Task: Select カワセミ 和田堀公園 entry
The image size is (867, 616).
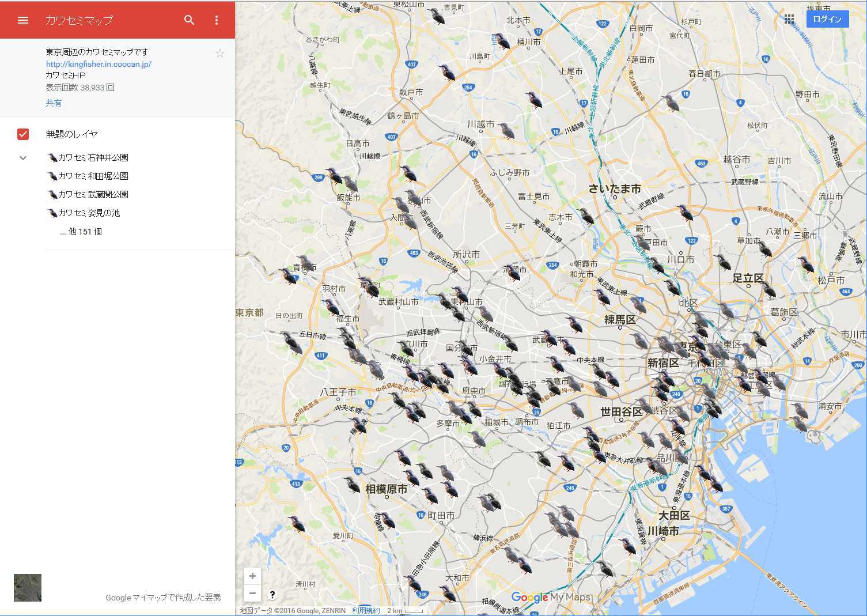Action: tap(93, 176)
